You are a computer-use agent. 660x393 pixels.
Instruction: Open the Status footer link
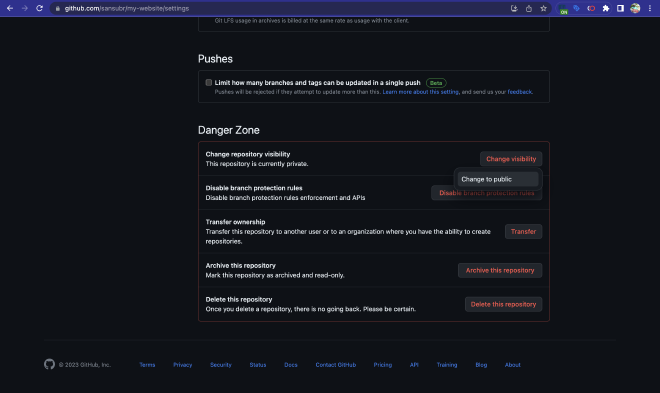[x=258, y=365]
